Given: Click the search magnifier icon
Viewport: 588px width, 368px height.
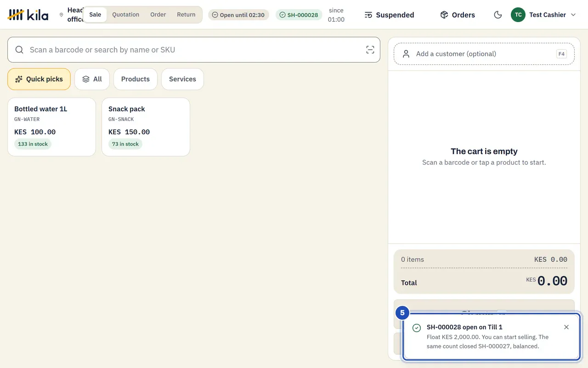Looking at the screenshot, I should coord(19,50).
